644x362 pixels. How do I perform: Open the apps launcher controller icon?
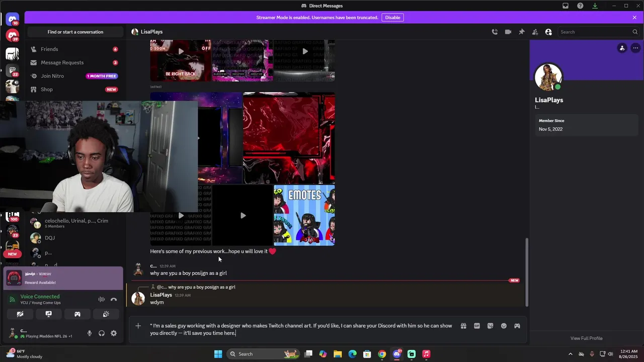click(517, 326)
